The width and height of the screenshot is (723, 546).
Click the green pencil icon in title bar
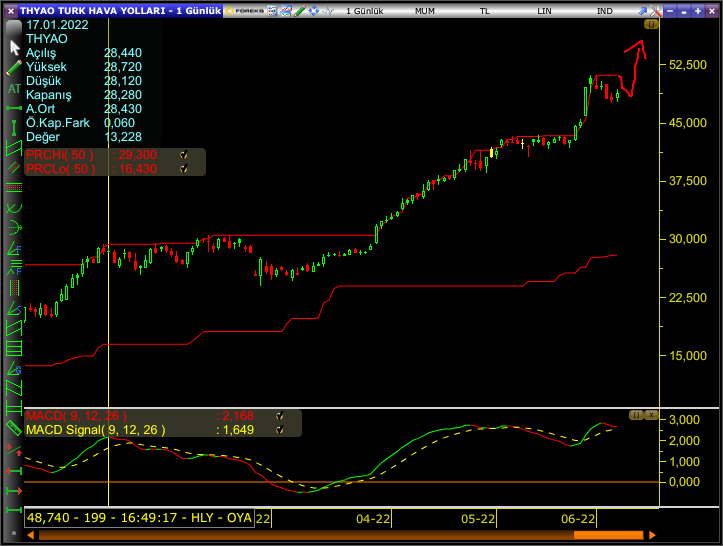(x=300, y=11)
